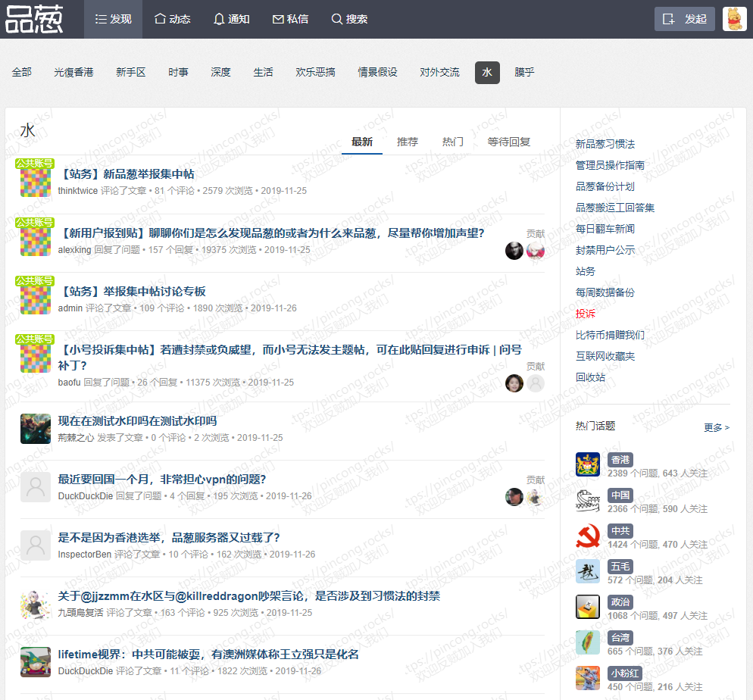
Task: Switch to the 推荐 tab
Action: pyautogui.click(x=408, y=142)
